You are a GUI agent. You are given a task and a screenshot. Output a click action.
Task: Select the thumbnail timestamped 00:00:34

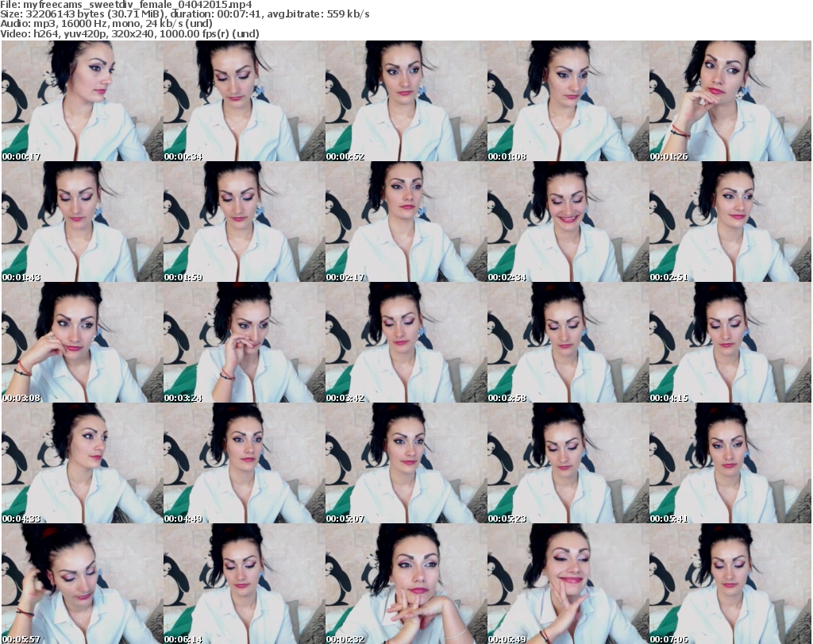click(x=245, y=101)
